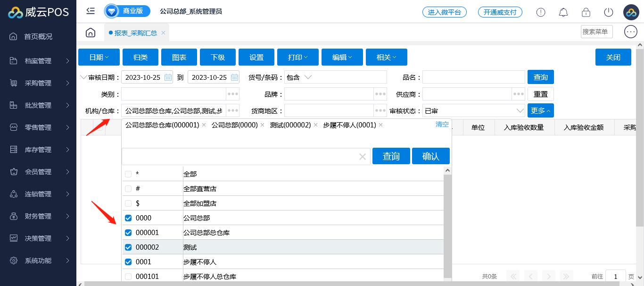
Task: Collapse the sidebar with the menu fold icon
Action: click(91, 11)
